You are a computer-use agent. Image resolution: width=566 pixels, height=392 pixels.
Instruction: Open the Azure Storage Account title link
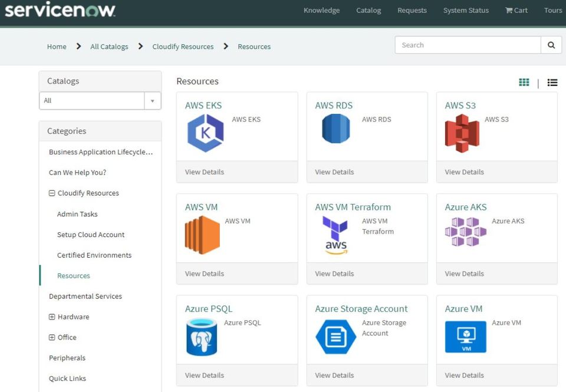point(361,309)
